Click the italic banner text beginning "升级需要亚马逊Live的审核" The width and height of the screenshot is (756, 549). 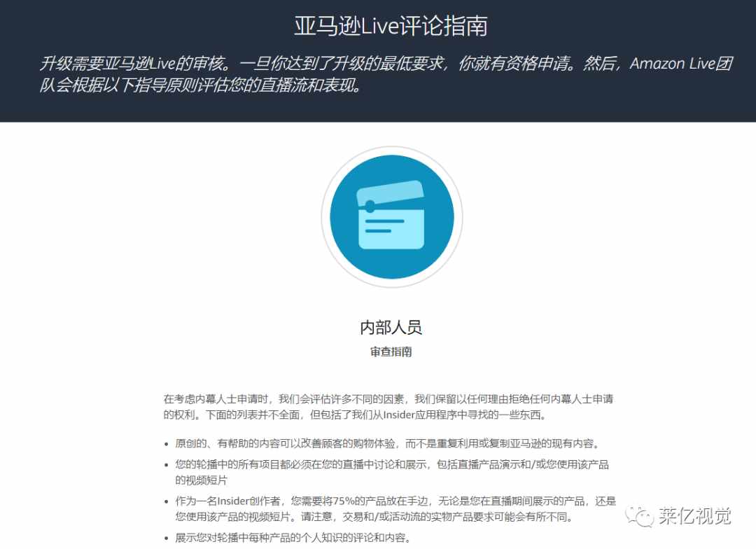click(x=386, y=74)
